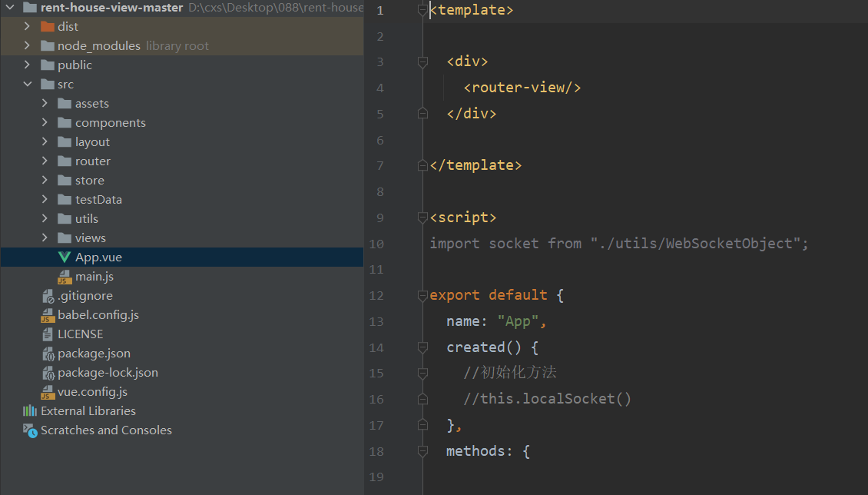
Task: Select package-lock.json file name
Action: point(108,373)
